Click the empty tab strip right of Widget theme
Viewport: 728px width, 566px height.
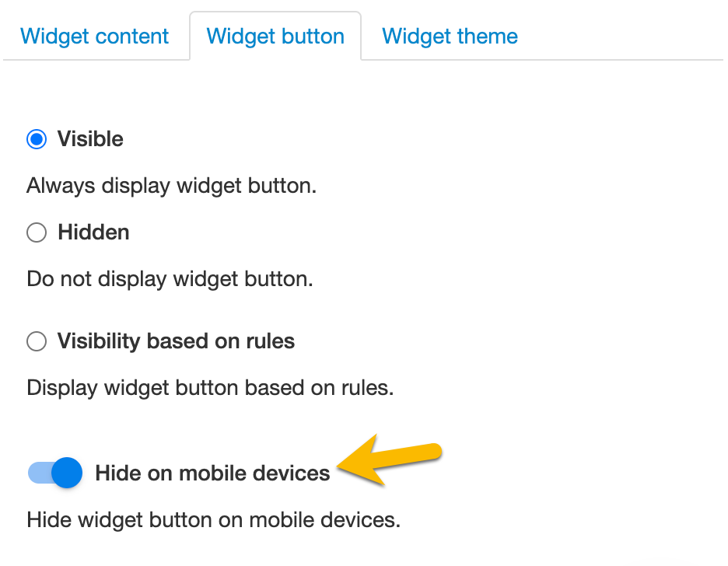(x=622, y=37)
